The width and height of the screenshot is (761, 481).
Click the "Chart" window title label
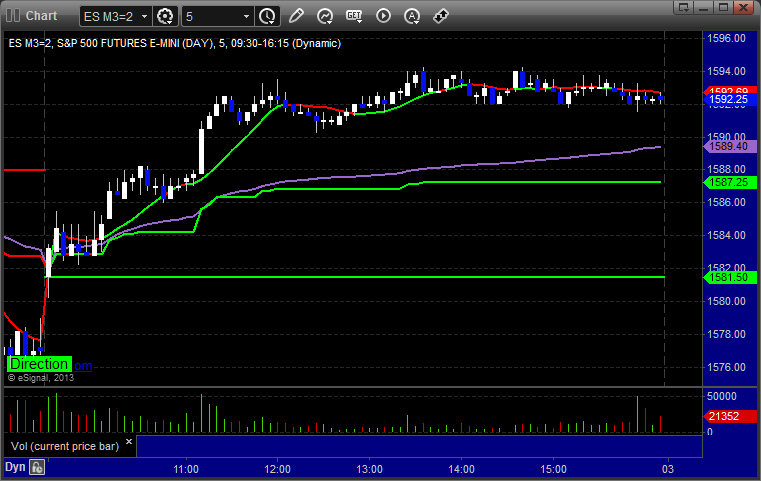coord(41,16)
